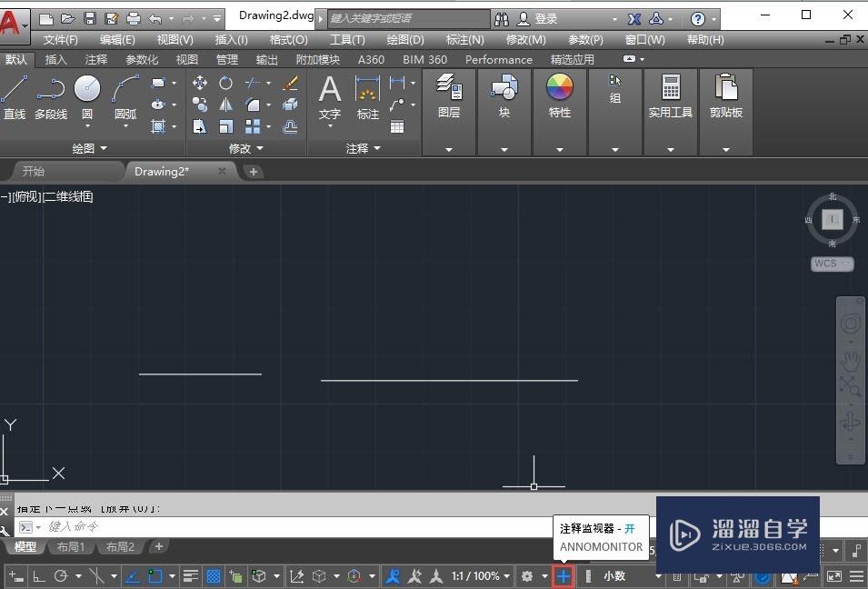This screenshot has width=868, height=589.
Task: Click the Undo arrow icon
Action: [155, 19]
